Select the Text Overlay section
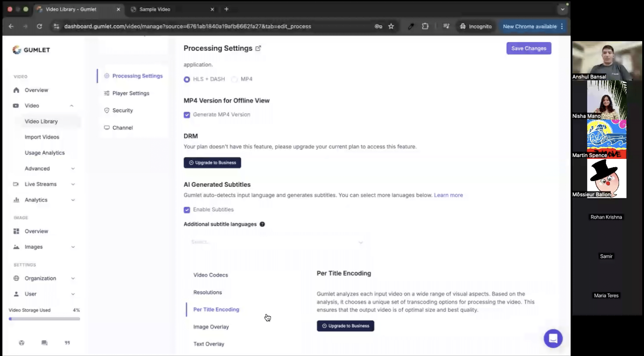This screenshot has width=644, height=356. coord(209,344)
